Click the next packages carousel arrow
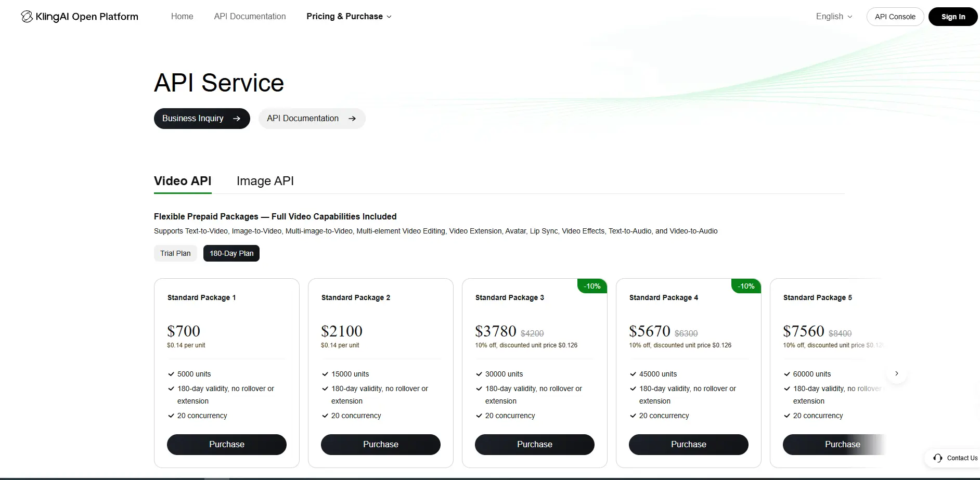The width and height of the screenshot is (980, 480). [x=897, y=373]
